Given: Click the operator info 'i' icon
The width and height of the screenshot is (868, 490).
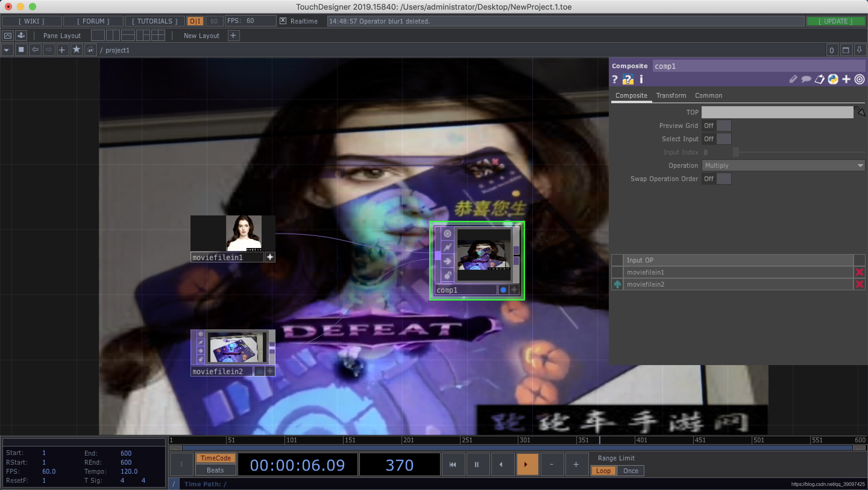Looking at the screenshot, I should 641,80.
